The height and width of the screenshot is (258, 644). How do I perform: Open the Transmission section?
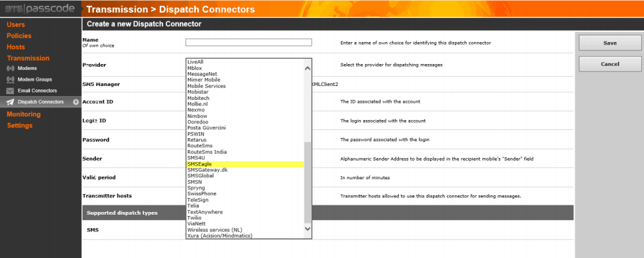pos(28,59)
